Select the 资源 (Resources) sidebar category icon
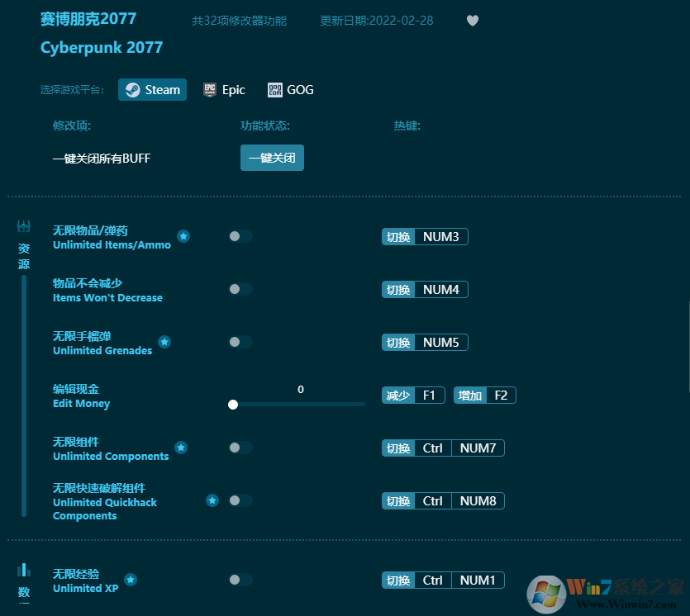Viewport: 690px width, 616px height. pos(23,225)
